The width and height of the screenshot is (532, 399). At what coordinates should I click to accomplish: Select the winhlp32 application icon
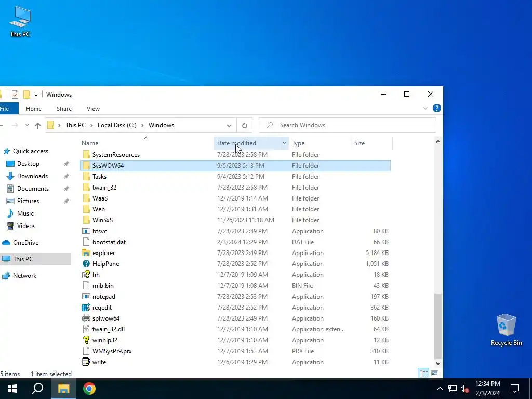86,340
